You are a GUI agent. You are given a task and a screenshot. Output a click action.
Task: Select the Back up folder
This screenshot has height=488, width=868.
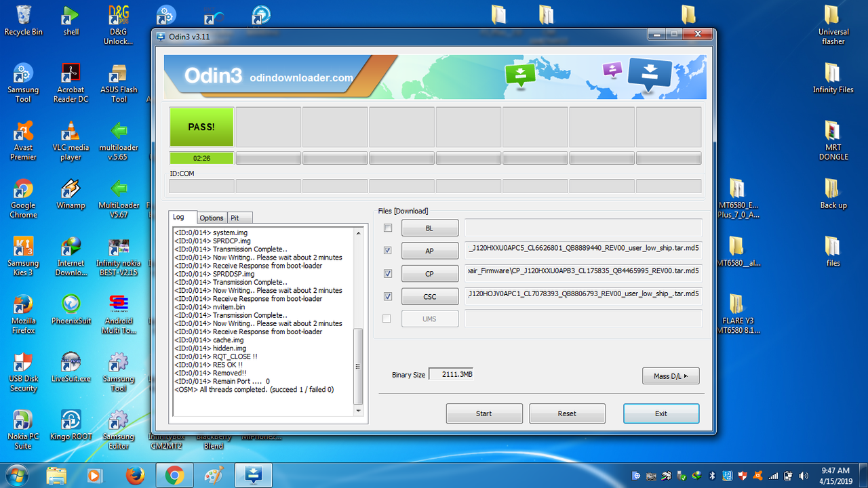833,193
